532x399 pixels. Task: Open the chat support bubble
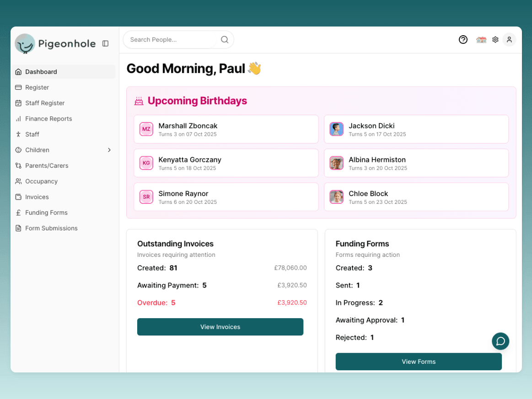[500, 341]
